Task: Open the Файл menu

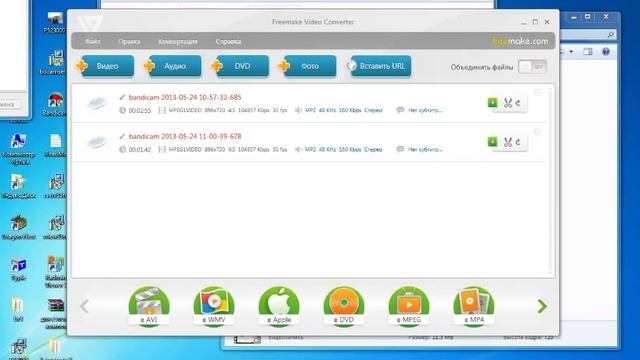Action: tap(93, 42)
